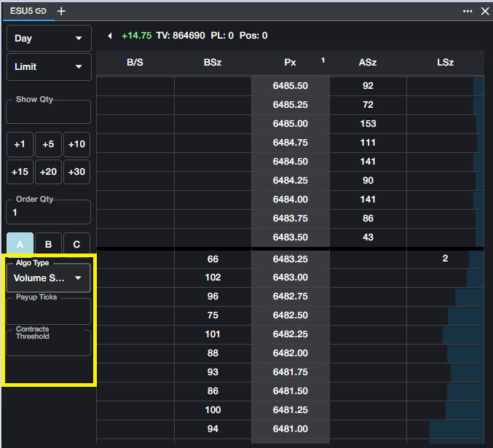
Task: Close the ESU5 ladder panel
Action: (x=485, y=11)
